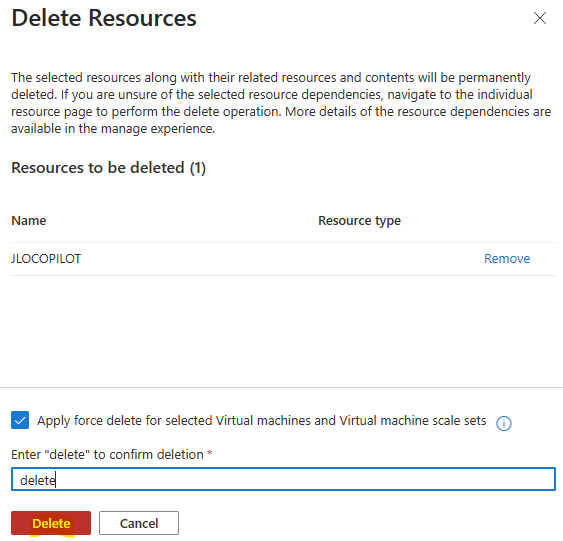Select the Resource type column header
Screen dimensions: 563x541
point(359,221)
